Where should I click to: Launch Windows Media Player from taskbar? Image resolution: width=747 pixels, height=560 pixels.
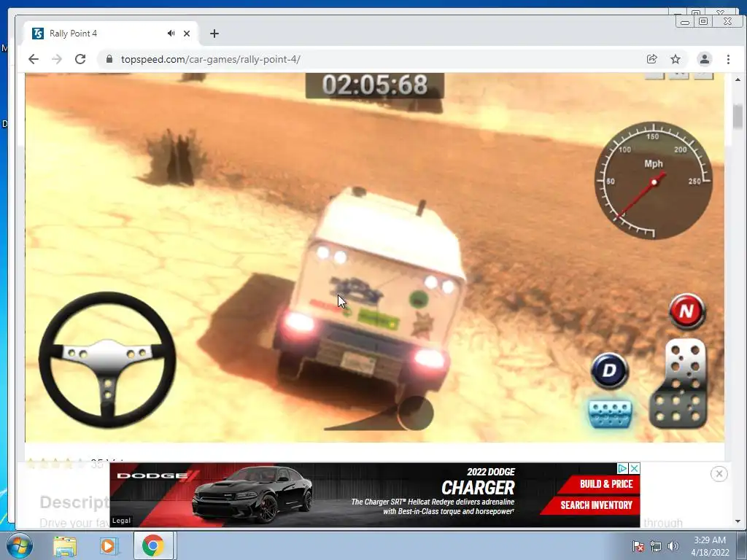click(x=109, y=546)
